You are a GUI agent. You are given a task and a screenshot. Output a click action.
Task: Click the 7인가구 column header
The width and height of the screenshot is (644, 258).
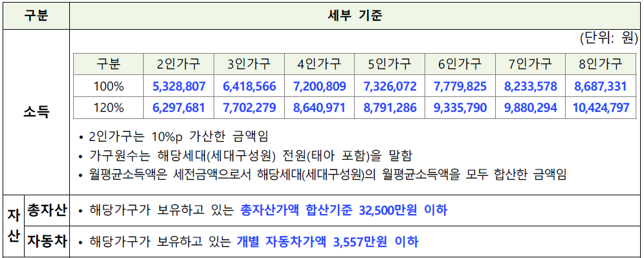pos(530,63)
